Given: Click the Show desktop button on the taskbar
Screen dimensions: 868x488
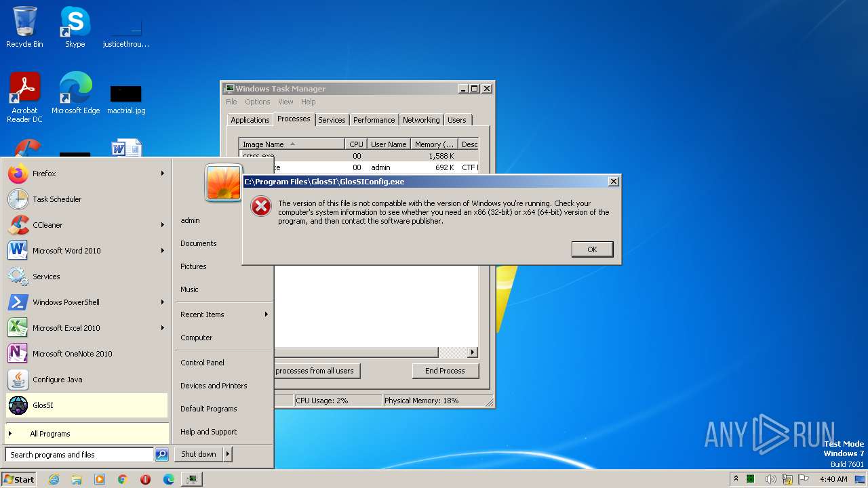Looking at the screenshot, I should 861,479.
